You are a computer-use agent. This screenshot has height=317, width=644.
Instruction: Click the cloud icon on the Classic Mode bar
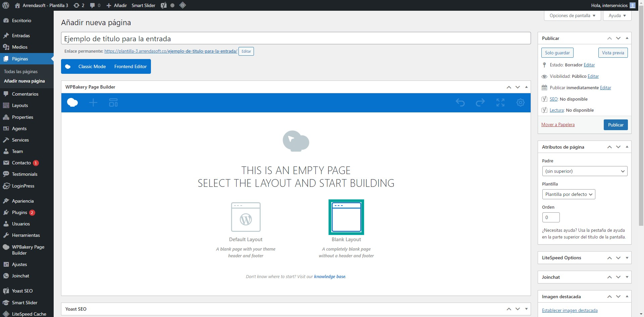68,66
